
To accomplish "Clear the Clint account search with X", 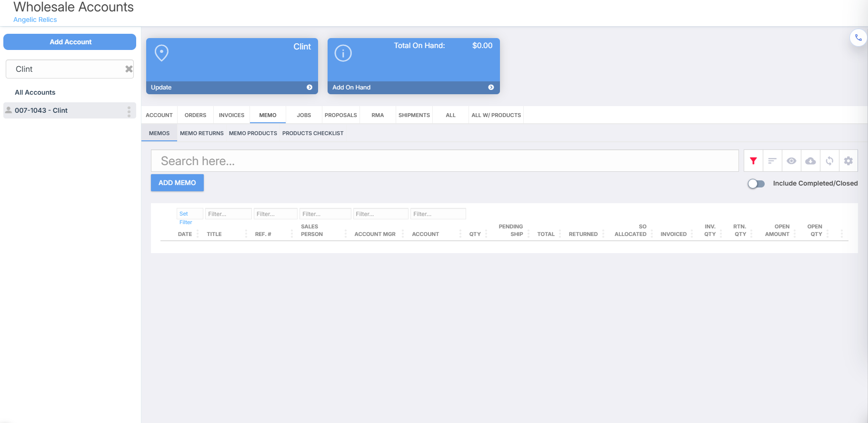I will [x=129, y=69].
